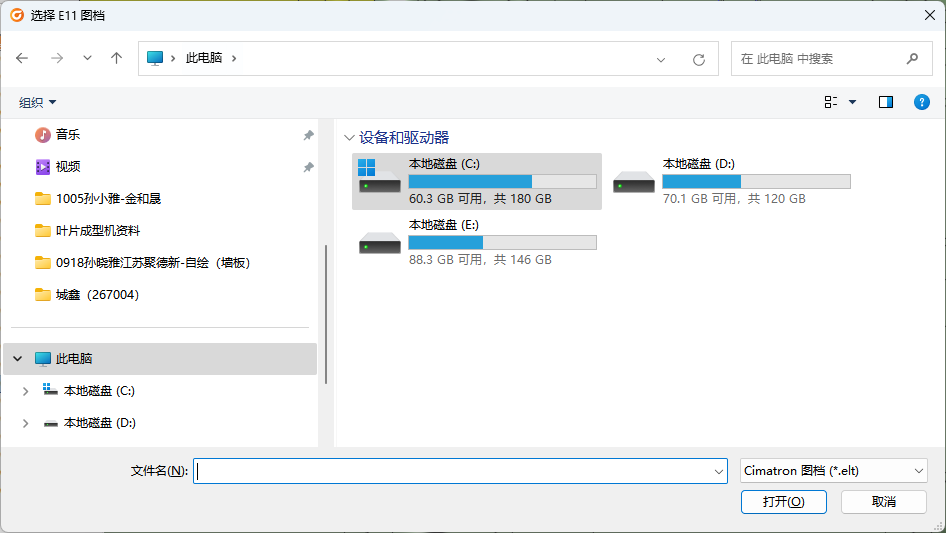Viewport: 946px width, 533px height.
Task: Click the 打开(O) button
Action: tap(784, 502)
